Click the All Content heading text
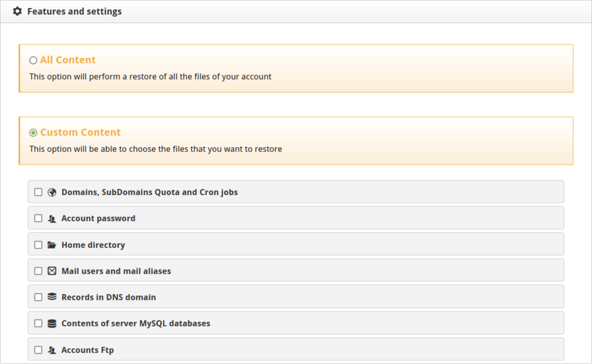Image resolution: width=592 pixels, height=364 pixels. point(68,60)
